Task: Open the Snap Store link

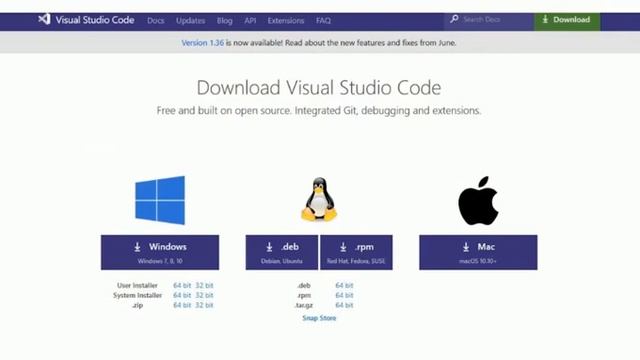Action: [x=319, y=318]
